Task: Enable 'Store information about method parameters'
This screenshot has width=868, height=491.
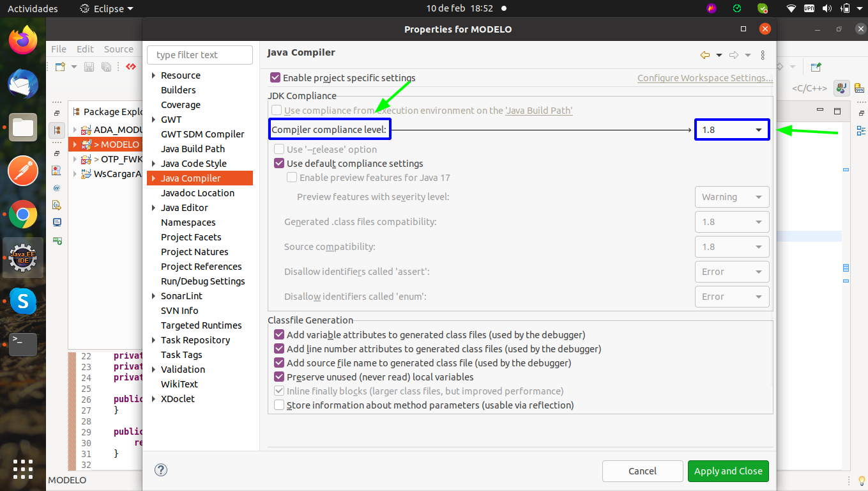Action: click(279, 405)
